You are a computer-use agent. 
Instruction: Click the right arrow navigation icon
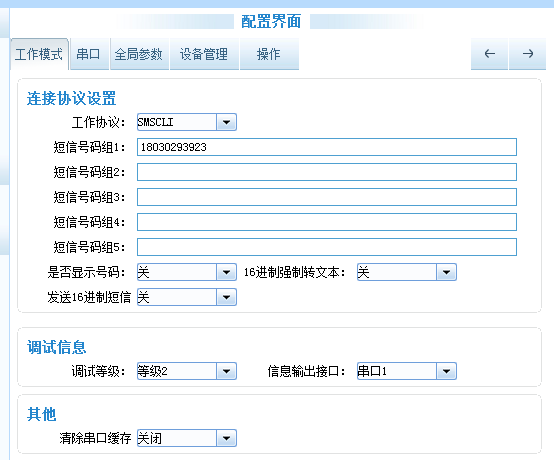(x=528, y=54)
